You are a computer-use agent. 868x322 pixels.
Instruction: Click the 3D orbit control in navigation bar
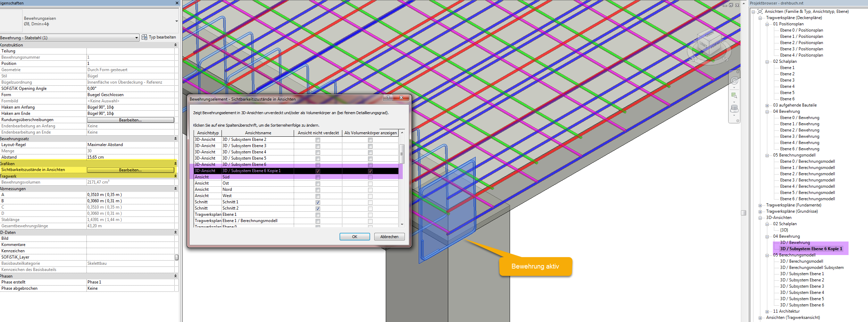pyautogui.click(x=734, y=109)
